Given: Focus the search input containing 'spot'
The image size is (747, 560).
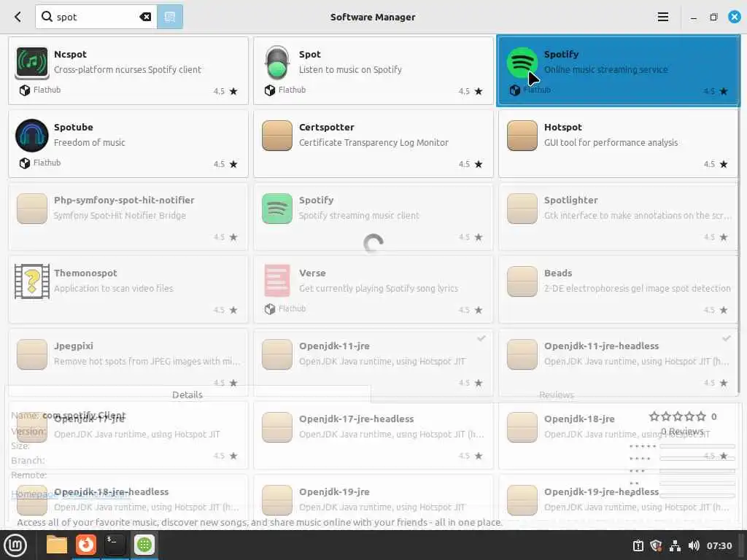Looking at the screenshot, I should point(96,17).
